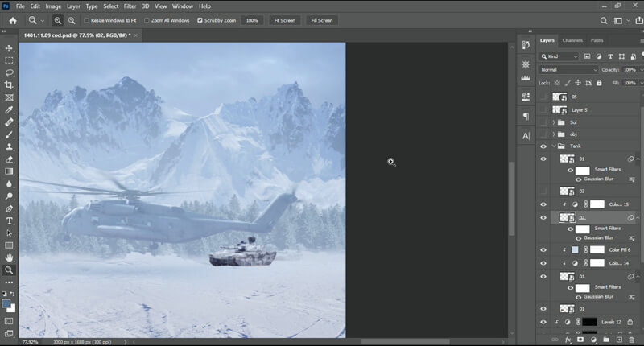The width and height of the screenshot is (644, 346).
Task: Show the Layer 5 layer
Action: [x=543, y=110]
